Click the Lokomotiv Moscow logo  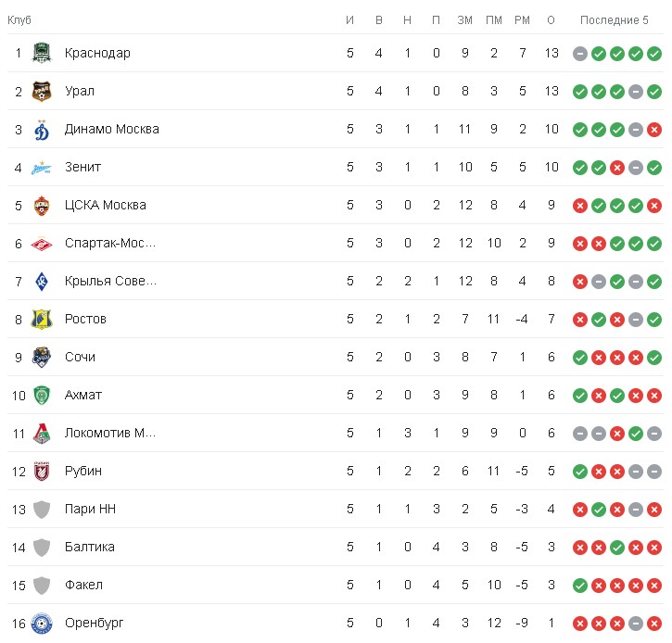coord(42,433)
